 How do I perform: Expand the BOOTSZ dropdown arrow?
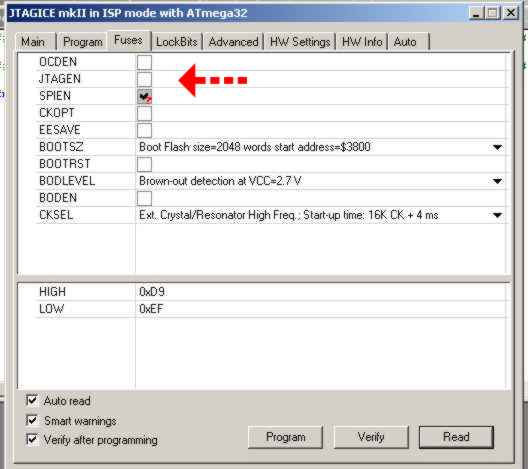pos(497,147)
